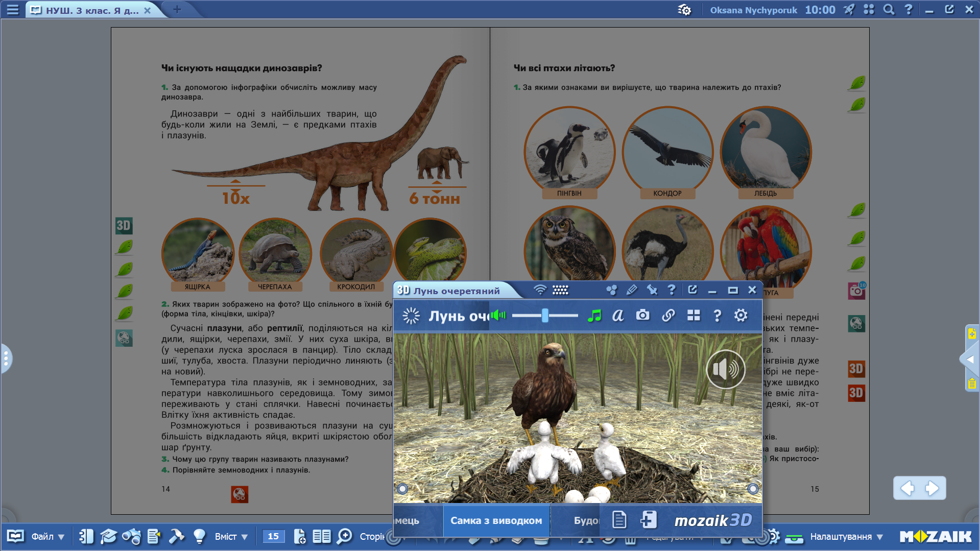Open the notes document icon in bottom toolbar
980x551 pixels.
pyautogui.click(x=154, y=536)
